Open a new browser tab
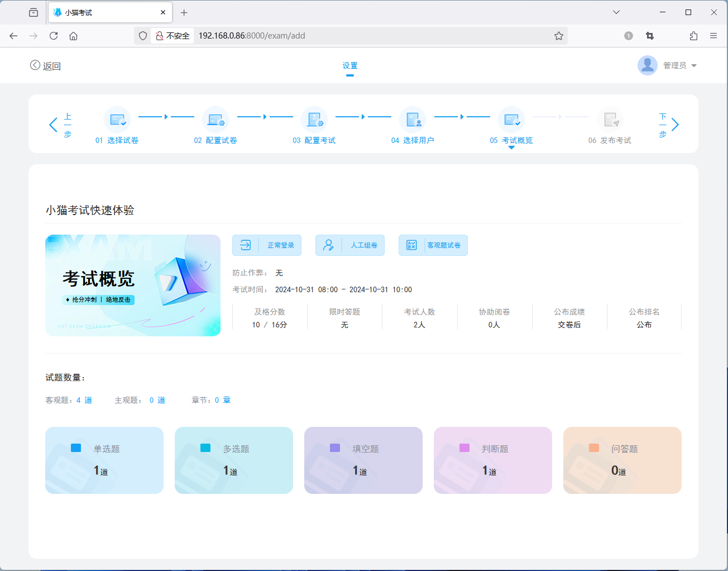The width and height of the screenshot is (728, 571). [184, 12]
